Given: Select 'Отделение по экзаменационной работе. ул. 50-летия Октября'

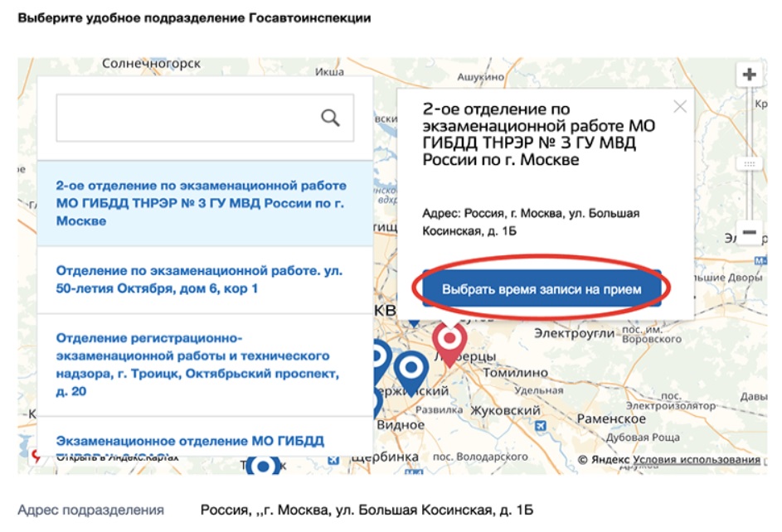Looking at the screenshot, I should [205, 279].
